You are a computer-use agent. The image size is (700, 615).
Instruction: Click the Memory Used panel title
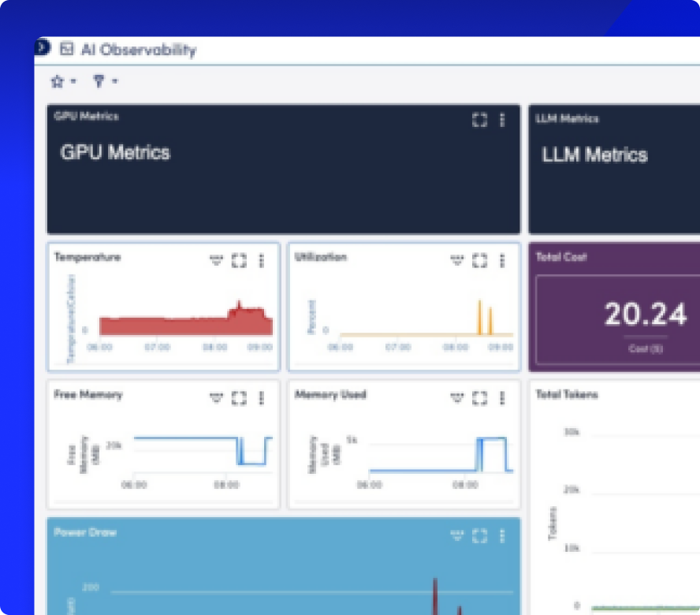(330, 394)
